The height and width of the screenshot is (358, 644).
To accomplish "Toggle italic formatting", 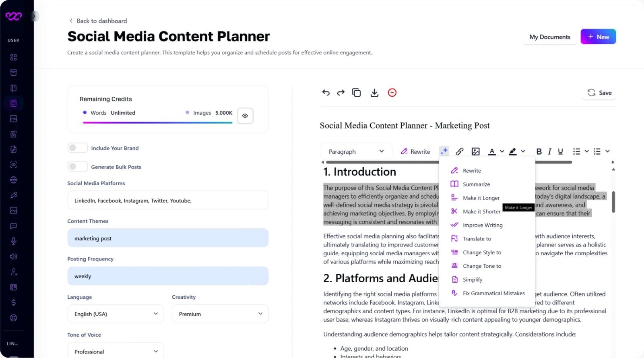I will click(549, 151).
